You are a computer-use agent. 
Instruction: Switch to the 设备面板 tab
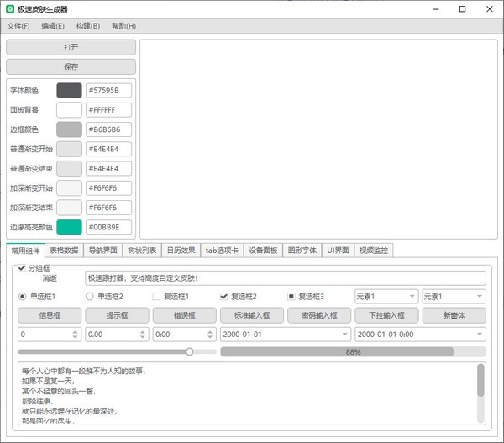coord(263,251)
